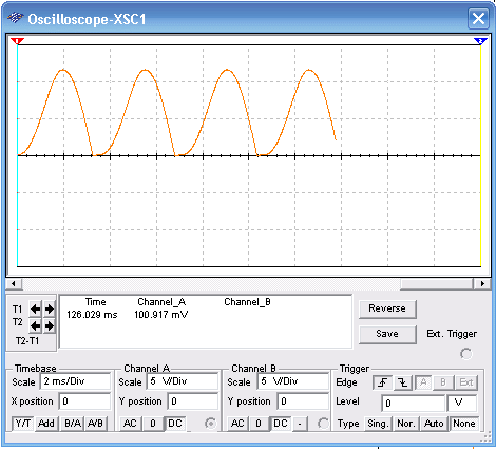Select rising edge trigger icon
The width and height of the screenshot is (499, 452).
383,382
